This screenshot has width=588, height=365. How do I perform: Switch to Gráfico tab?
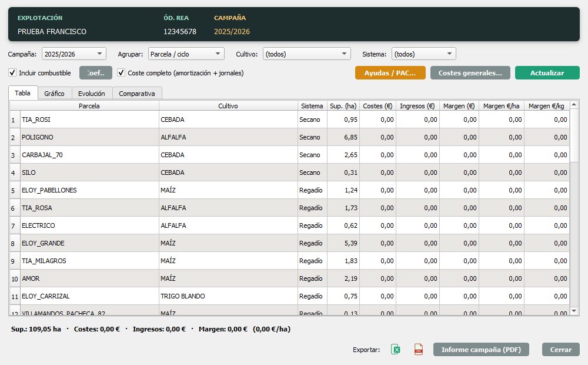(x=54, y=94)
